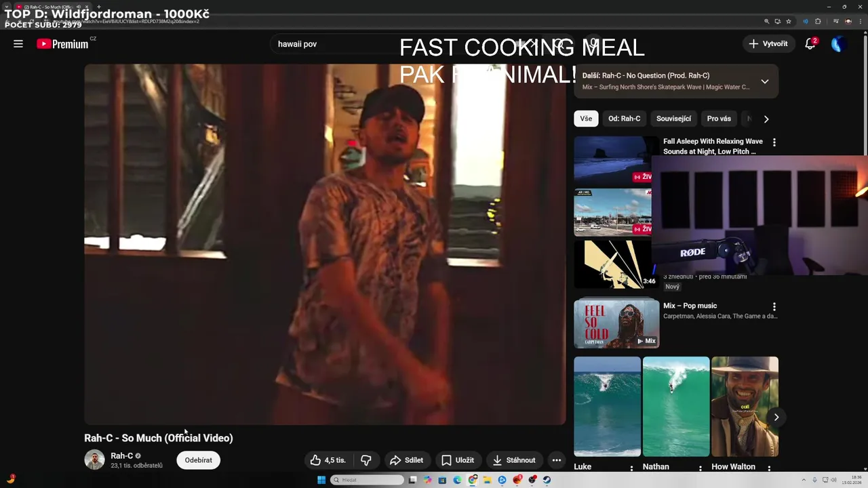
Task: Open the Vytvořit create button
Action: [768, 44]
